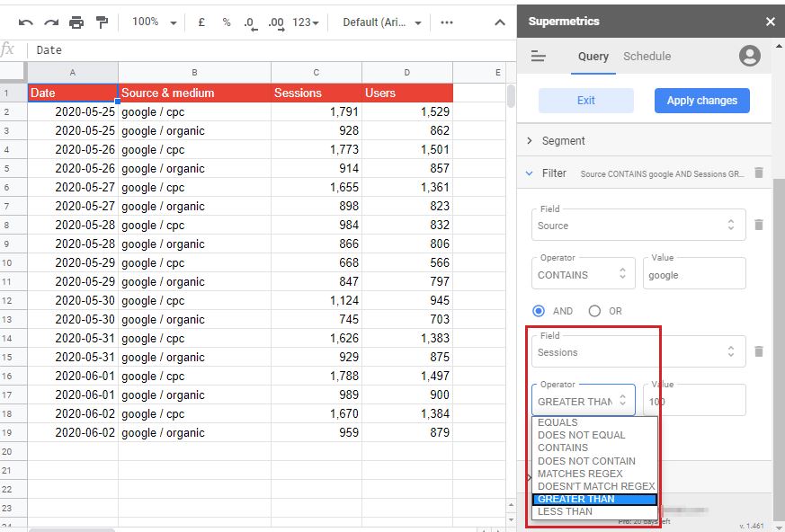The image size is (785, 532).
Task: Open the Supermetrics hamburger menu icon
Action: coord(539,57)
